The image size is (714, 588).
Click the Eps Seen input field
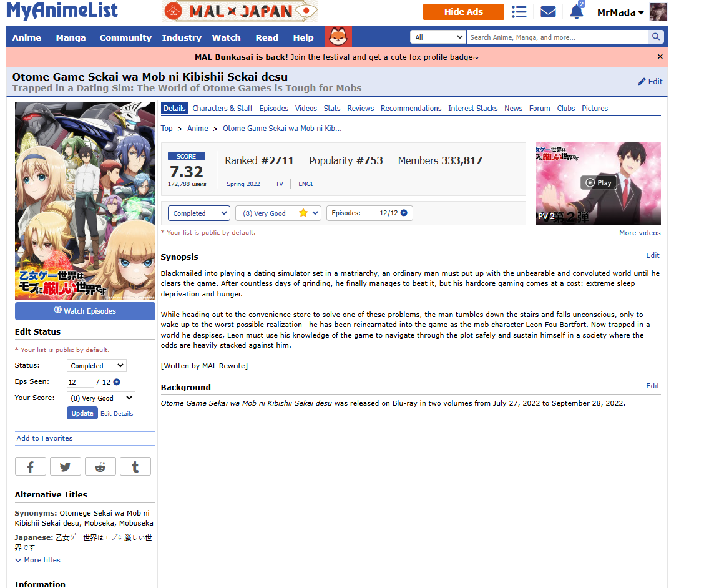click(x=80, y=381)
